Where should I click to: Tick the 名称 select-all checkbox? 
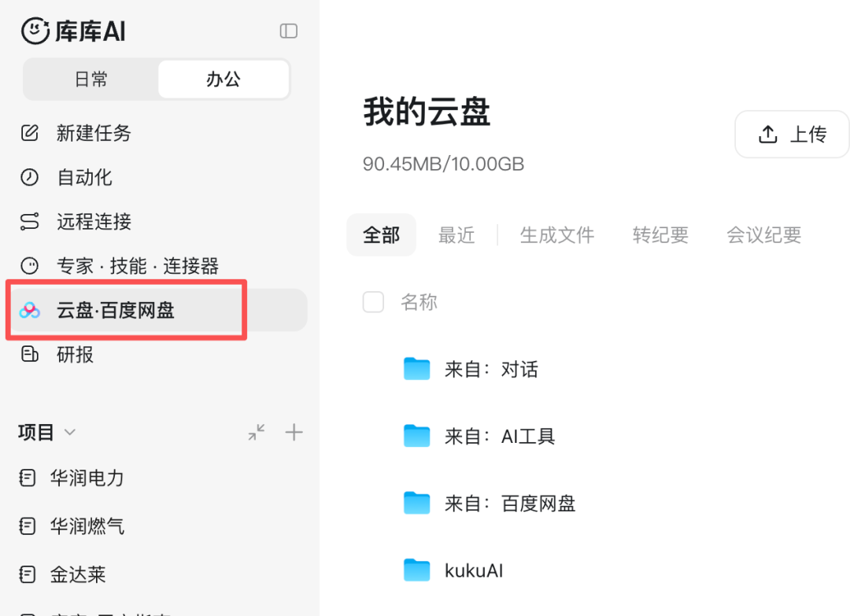click(x=373, y=302)
